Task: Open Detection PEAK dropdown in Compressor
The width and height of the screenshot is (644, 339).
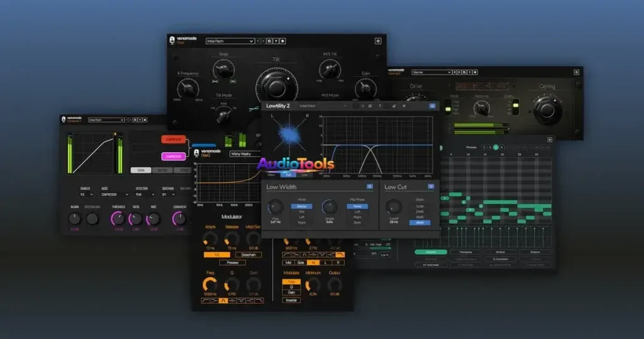Action: click(x=146, y=194)
